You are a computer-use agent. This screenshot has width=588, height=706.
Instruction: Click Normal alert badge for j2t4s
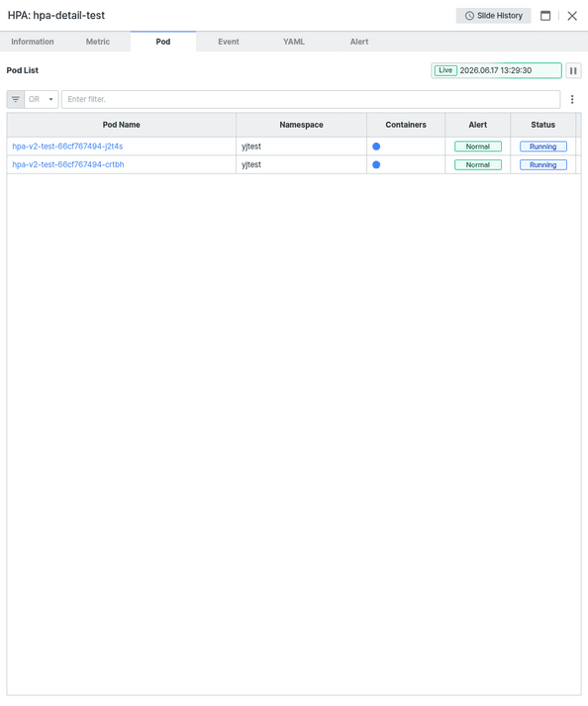click(478, 147)
